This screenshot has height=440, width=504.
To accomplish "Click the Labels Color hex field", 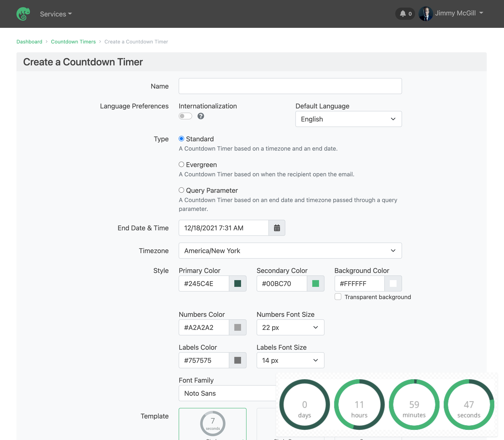I will 204,360.
